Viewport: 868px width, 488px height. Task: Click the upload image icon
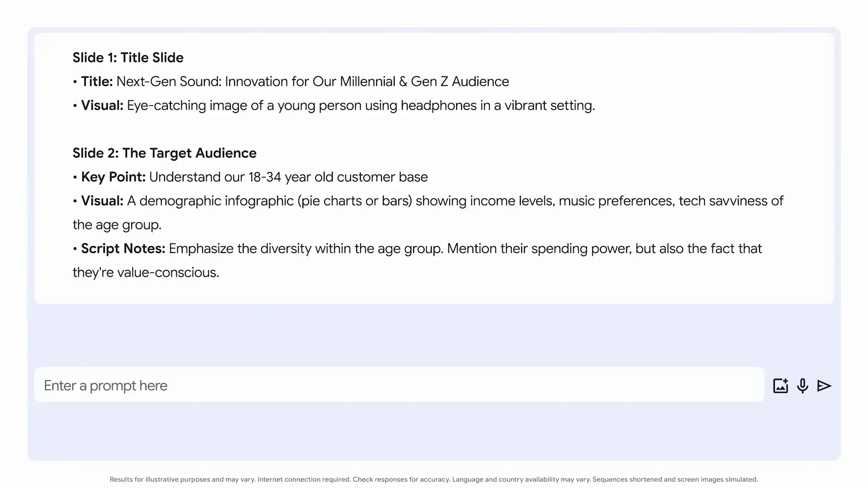(x=780, y=386)
